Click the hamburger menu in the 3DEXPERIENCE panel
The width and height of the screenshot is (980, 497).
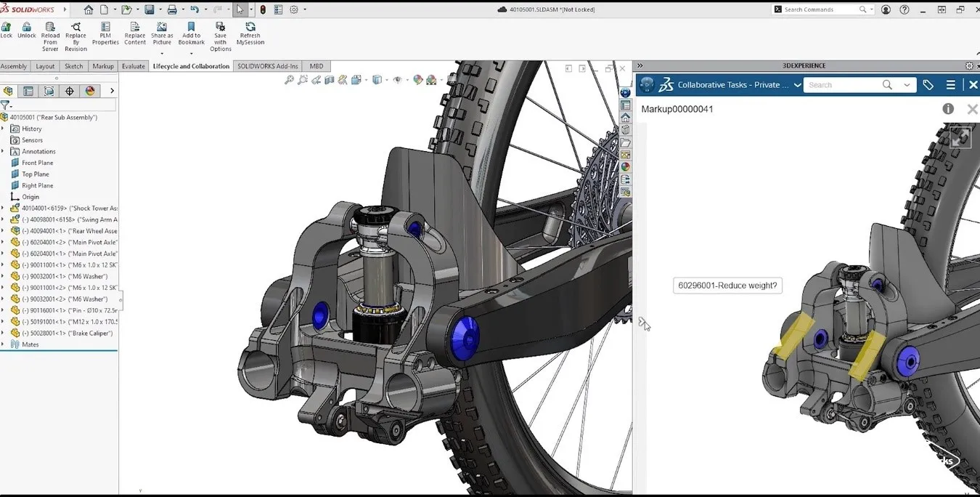coord(951,84)
